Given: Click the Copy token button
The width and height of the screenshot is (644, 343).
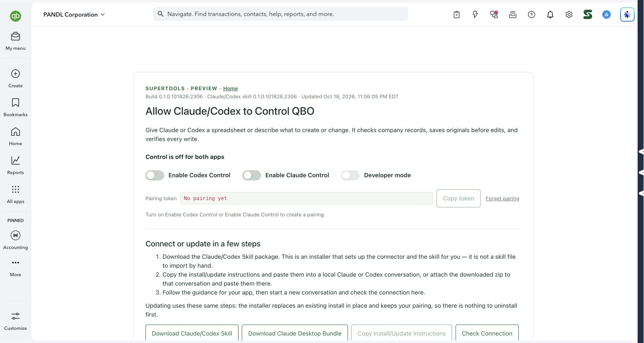Looking at the screenshot, I should tap(458, 198).
